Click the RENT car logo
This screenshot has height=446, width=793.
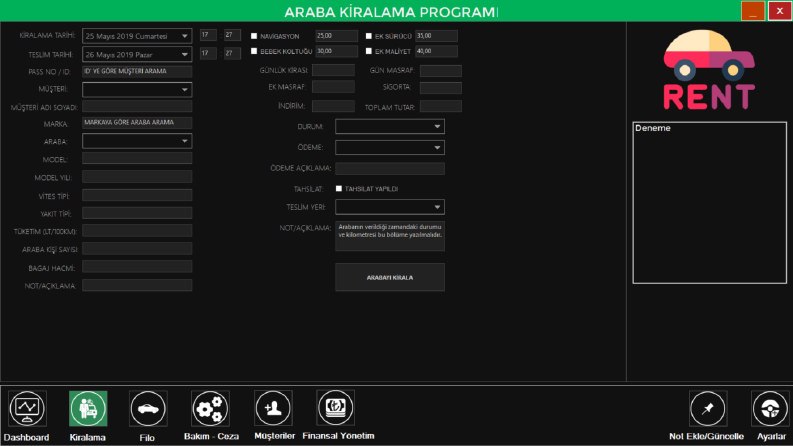[709, 70]
